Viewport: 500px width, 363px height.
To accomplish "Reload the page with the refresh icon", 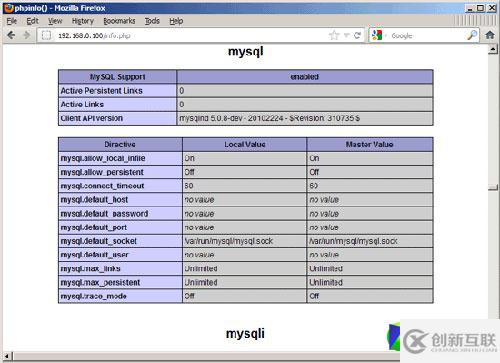I will pos(357,35).
